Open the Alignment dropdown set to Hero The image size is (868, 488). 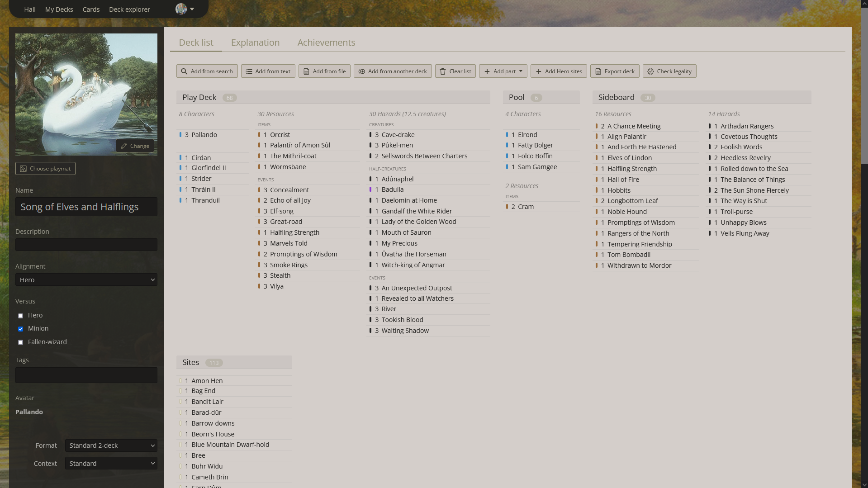(86, 280)
